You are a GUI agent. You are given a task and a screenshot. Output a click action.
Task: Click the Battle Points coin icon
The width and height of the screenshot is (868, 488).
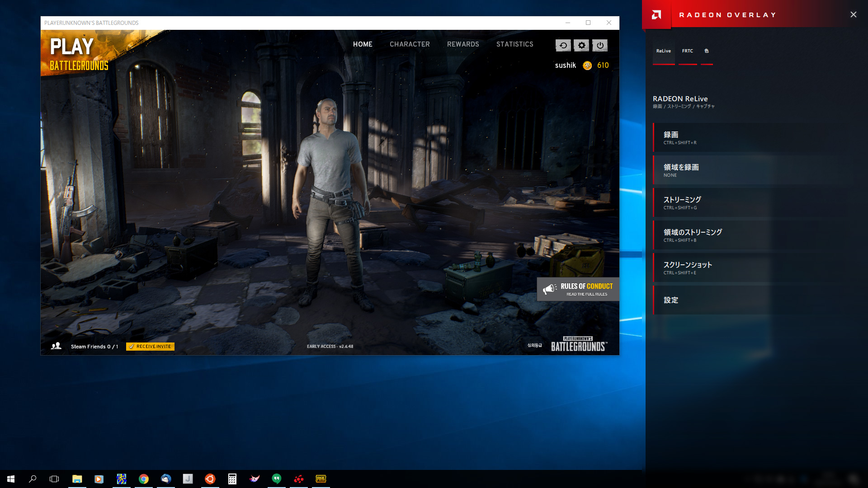587,66
